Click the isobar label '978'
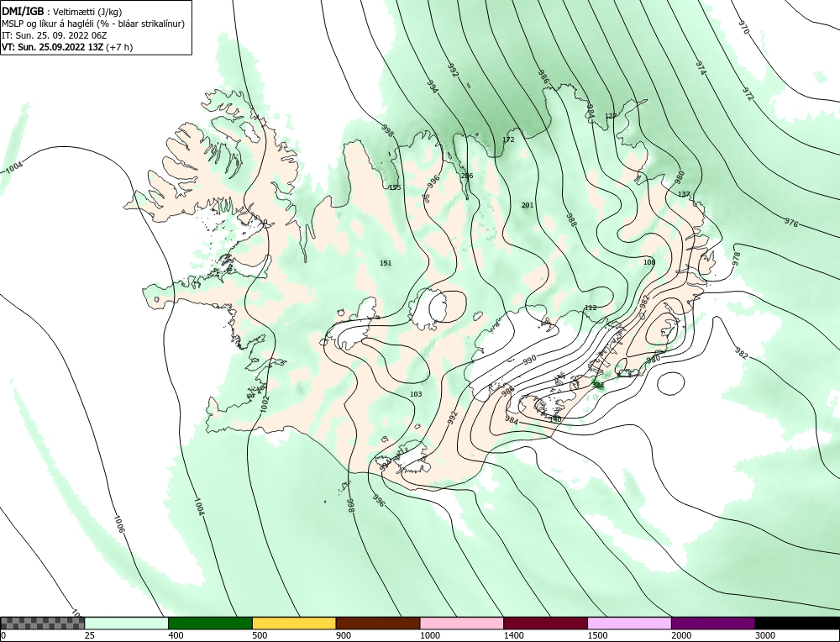Viewport: 840px width, 642px height. click(x=736, y=259)
